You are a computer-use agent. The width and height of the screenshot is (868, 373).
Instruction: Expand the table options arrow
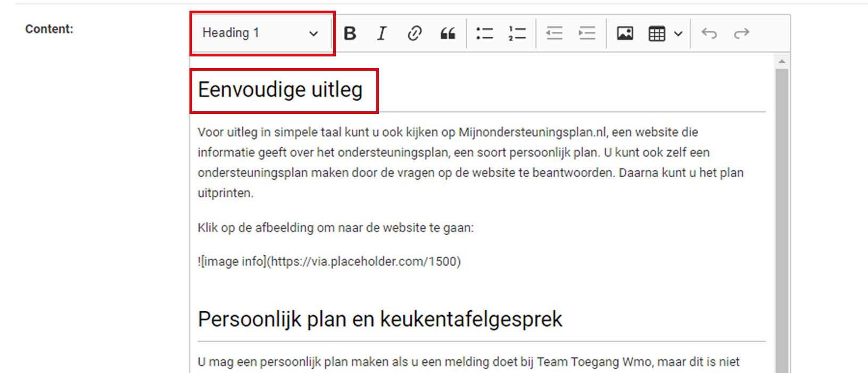[678, 34]
